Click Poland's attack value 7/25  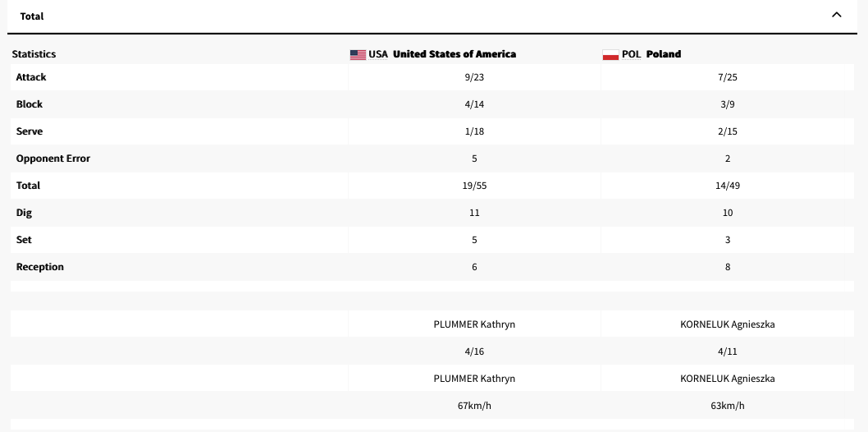coord(728,77)
